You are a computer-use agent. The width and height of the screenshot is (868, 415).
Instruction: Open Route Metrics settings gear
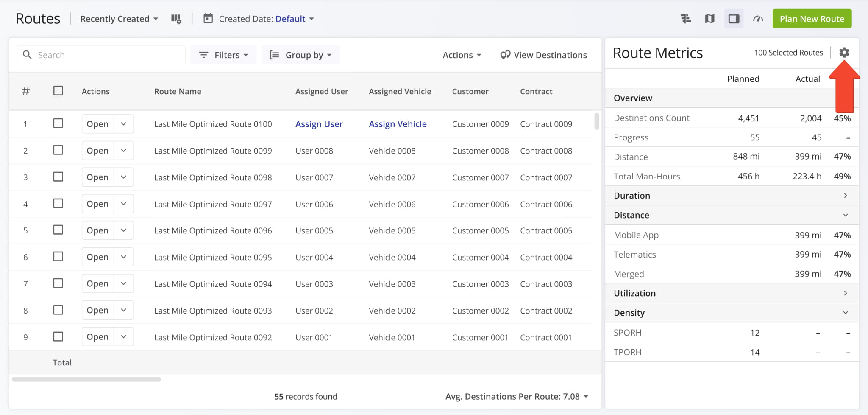844,53
